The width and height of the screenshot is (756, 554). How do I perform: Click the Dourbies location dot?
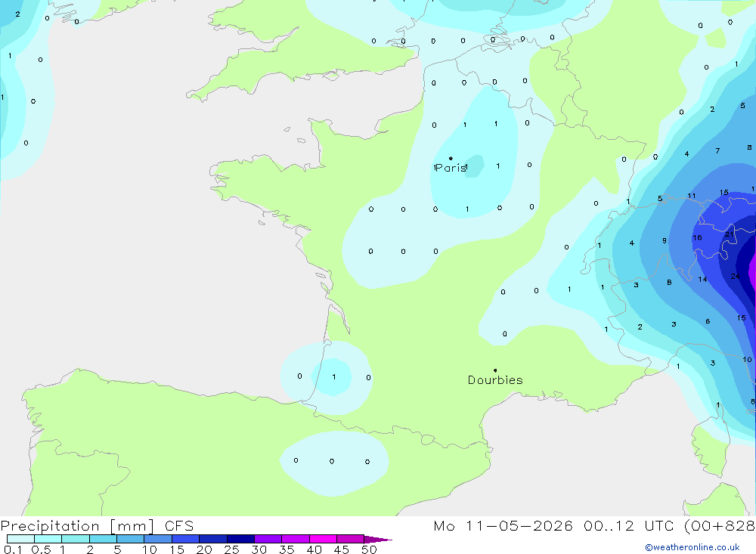pos(495,370)
